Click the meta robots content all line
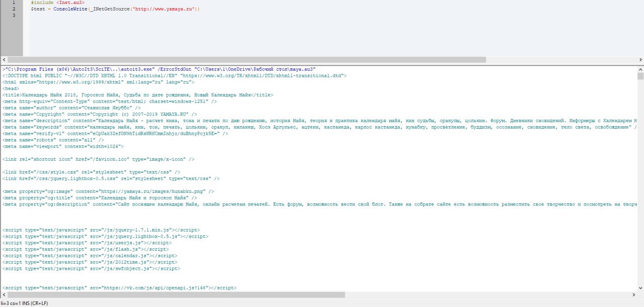Viewport: 644px width, 307px height. pyautogui.click(x=53, y=140)
